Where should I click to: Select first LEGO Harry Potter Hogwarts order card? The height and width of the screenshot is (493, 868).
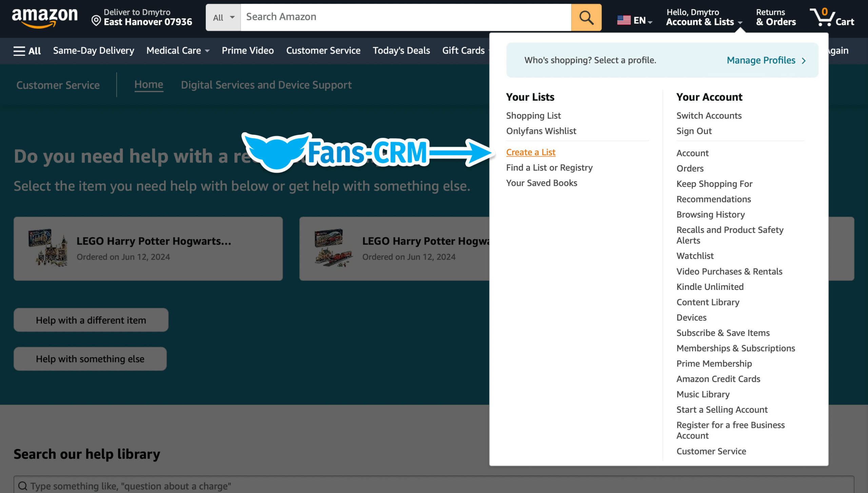pyautogui.click(x=148, y=249)
